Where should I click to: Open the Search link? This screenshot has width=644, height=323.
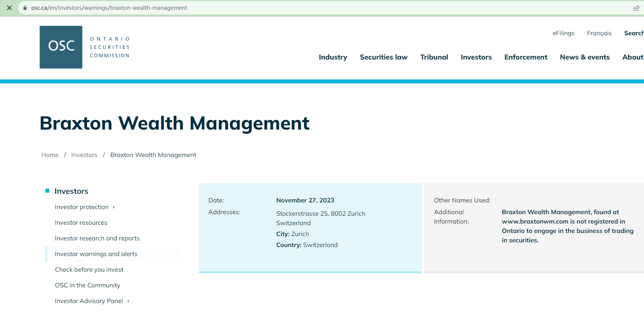[x=634, y=33]
